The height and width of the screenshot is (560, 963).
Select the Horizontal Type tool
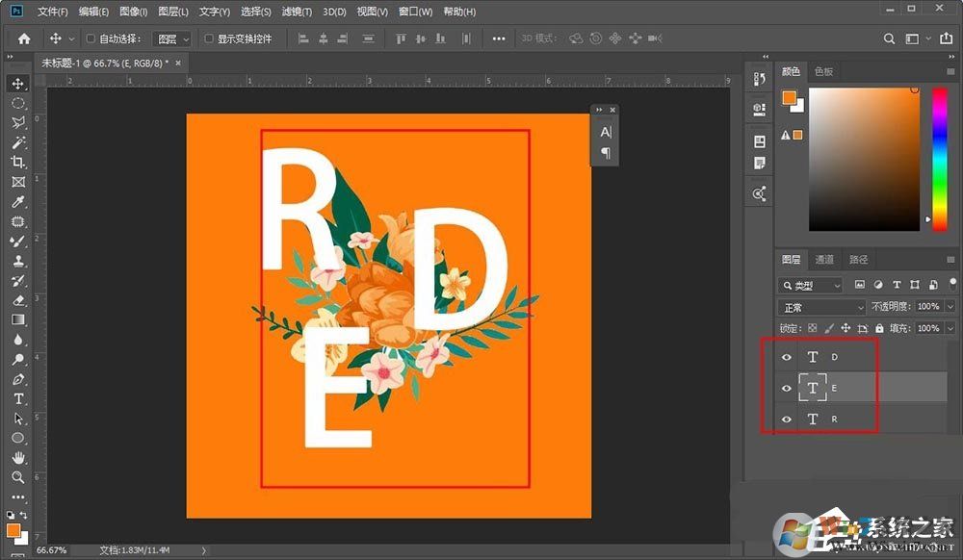point(17,398)
